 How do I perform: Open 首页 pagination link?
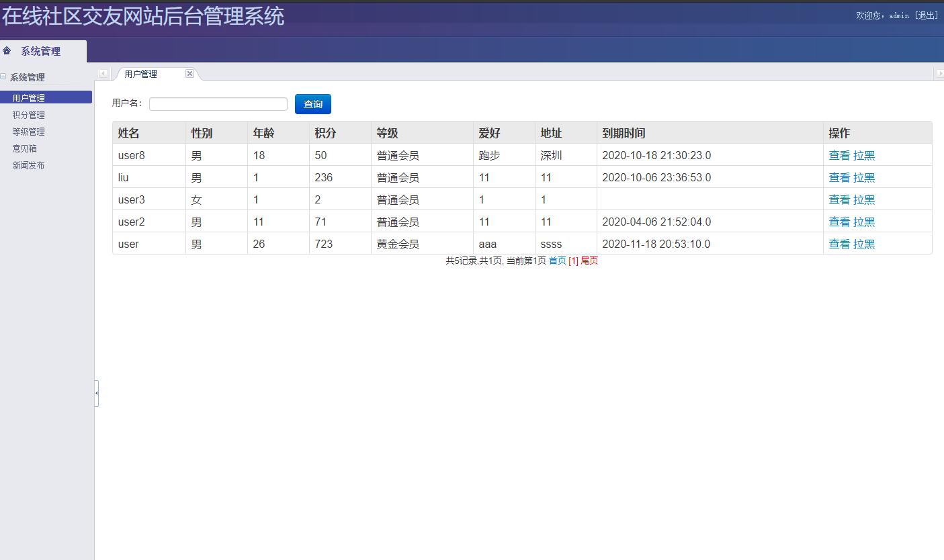coord(556,261)
